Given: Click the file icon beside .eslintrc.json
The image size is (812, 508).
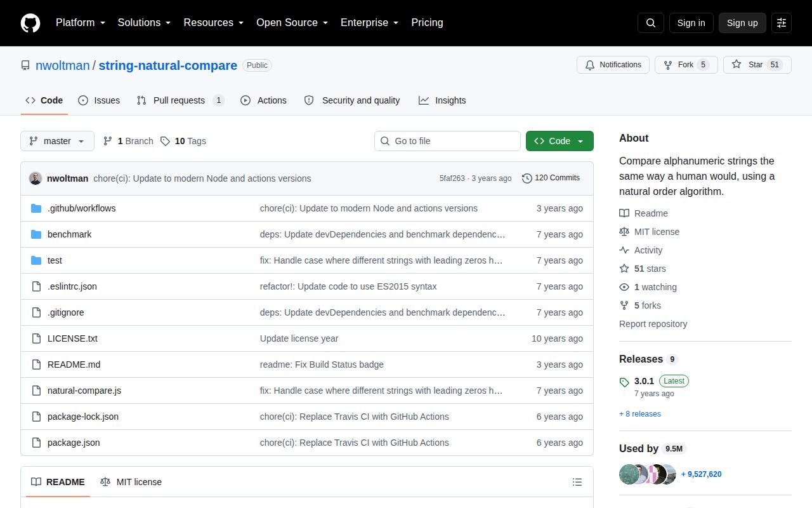Looking at the screenshot, I should point(36,286).
